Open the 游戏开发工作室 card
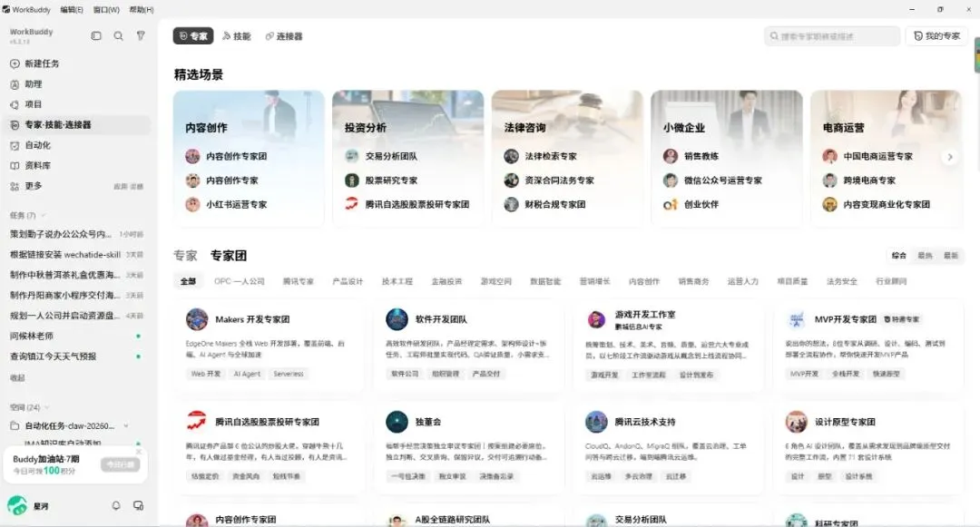Viewport: 980px width, 527px height. [668, 346]
